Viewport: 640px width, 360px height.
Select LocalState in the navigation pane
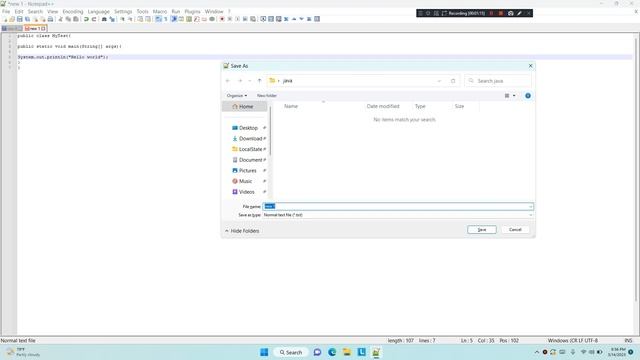point(248,149)
